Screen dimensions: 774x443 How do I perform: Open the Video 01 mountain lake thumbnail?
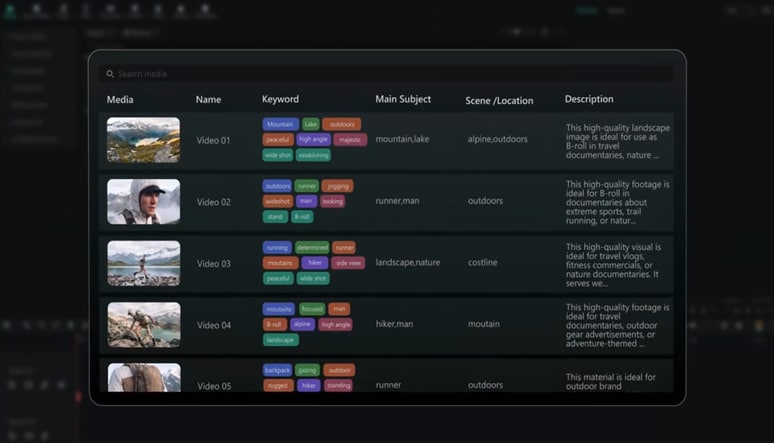(143, 140)
